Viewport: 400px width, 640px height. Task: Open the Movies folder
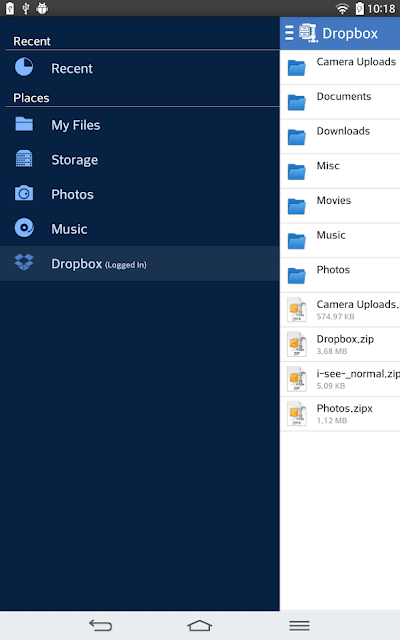[x=340, y=206]
